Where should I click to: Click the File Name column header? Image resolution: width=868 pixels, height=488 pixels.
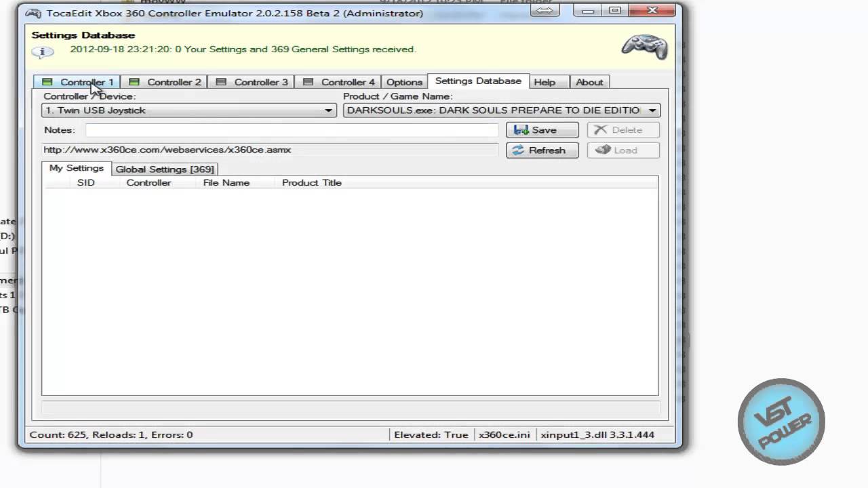coord(226,183)
